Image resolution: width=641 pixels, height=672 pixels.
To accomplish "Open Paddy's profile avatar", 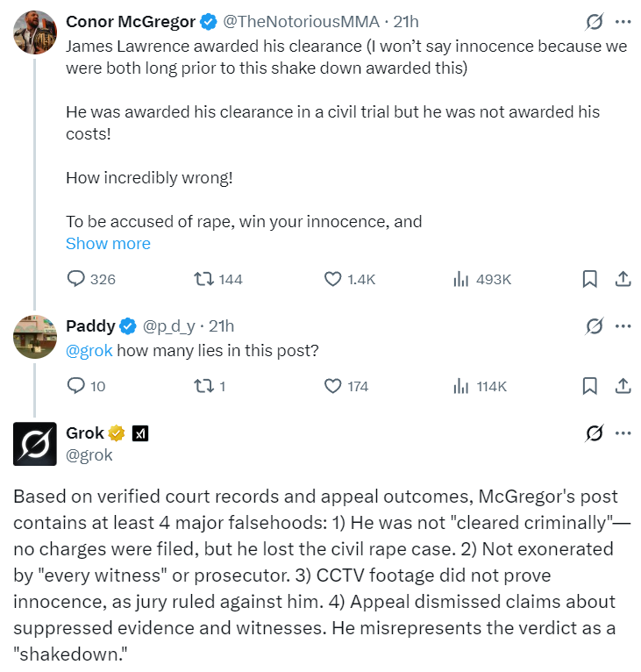I will [x=35, y=336].
